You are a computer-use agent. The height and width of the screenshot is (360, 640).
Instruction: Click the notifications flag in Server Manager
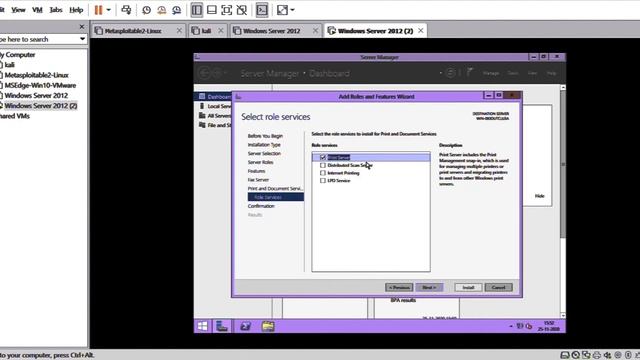tap(470, 73)
